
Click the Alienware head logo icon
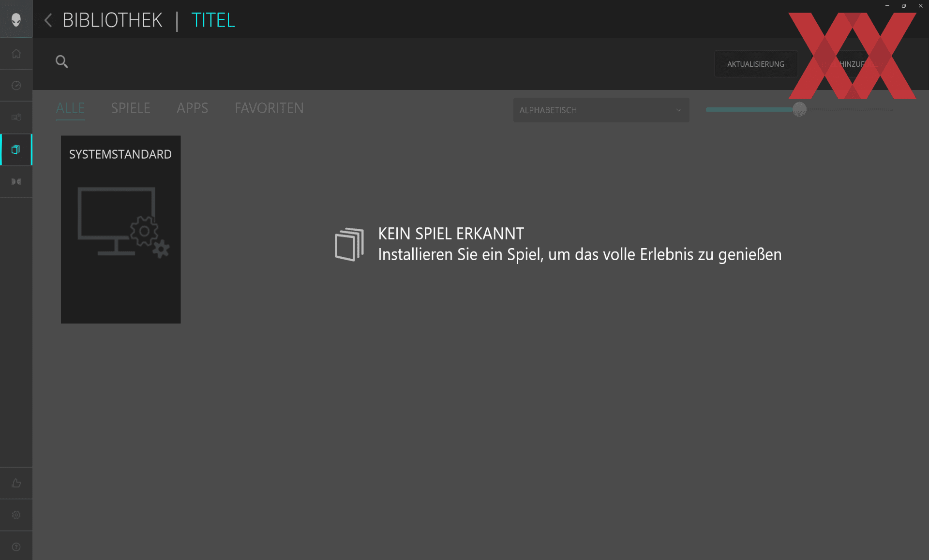(16, 19)
